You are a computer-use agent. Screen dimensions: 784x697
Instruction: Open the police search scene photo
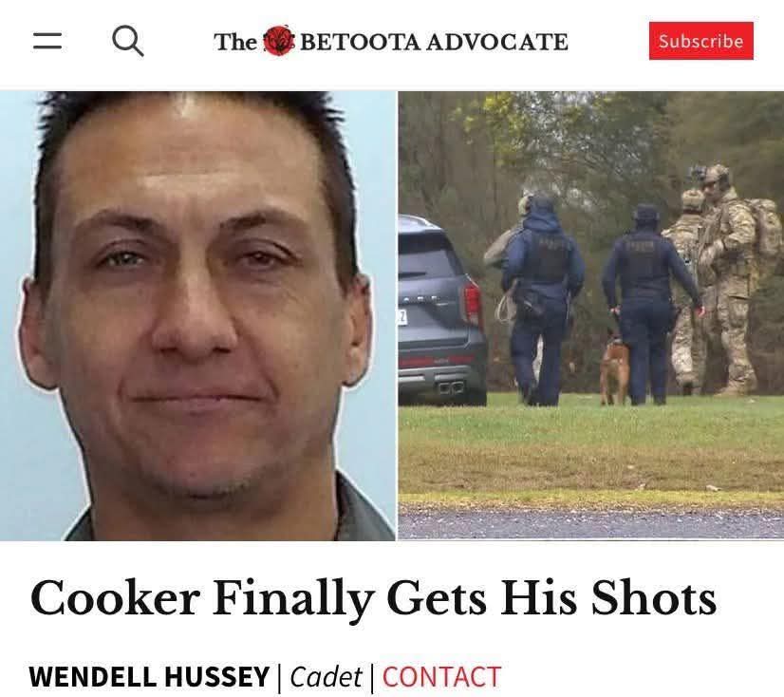[x=591, y=315]
